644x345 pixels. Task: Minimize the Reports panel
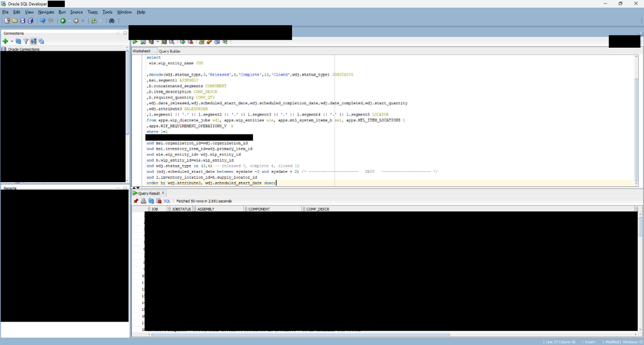[125, 188]
